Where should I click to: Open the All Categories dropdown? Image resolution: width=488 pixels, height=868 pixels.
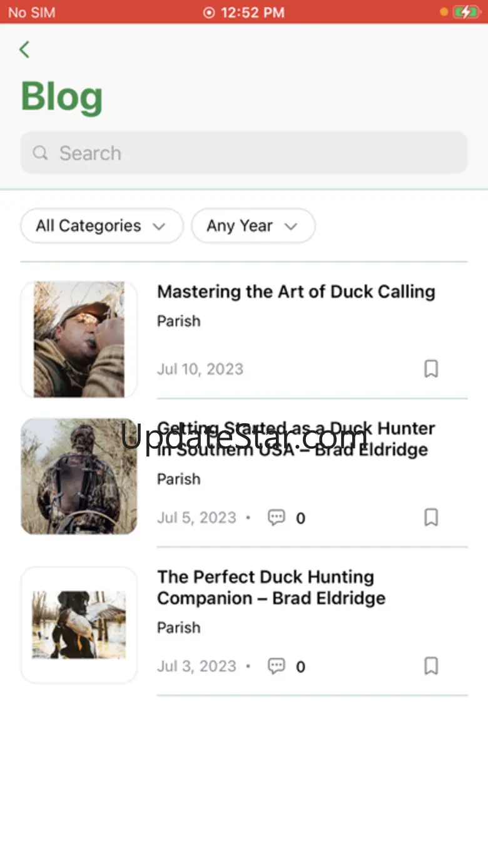(x=101, y=226)
